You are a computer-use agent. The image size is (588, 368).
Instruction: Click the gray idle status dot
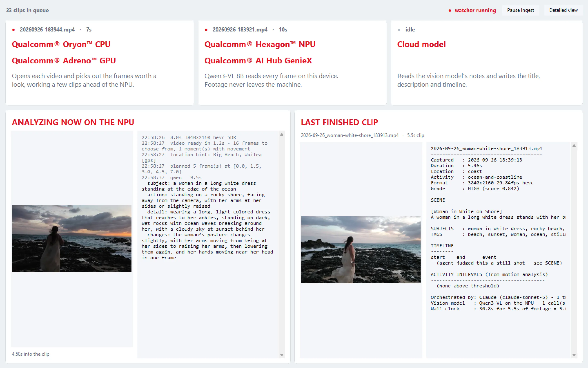click(399, 30)
